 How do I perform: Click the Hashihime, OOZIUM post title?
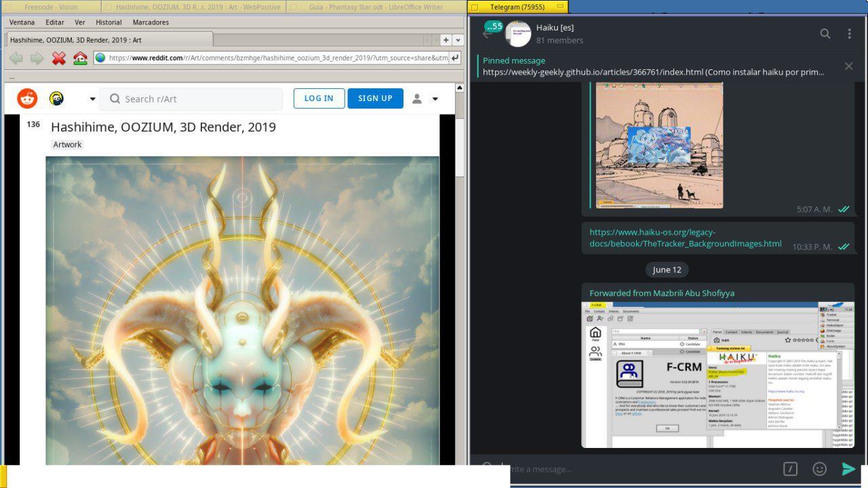pyautogui.click(x=163, y=127)
